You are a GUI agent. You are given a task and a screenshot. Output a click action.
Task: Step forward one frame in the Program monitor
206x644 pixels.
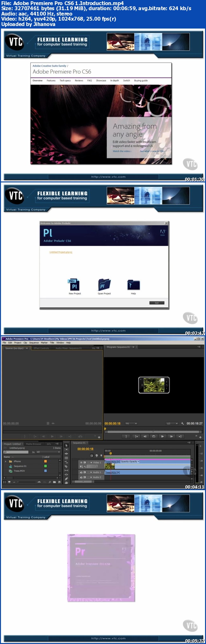171,436
